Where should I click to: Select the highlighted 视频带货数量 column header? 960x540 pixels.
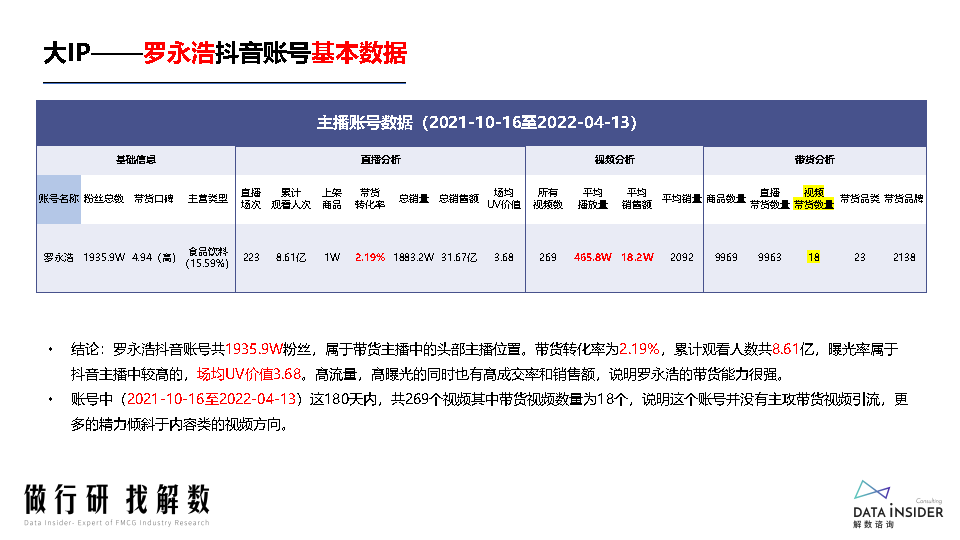(814, 199)
